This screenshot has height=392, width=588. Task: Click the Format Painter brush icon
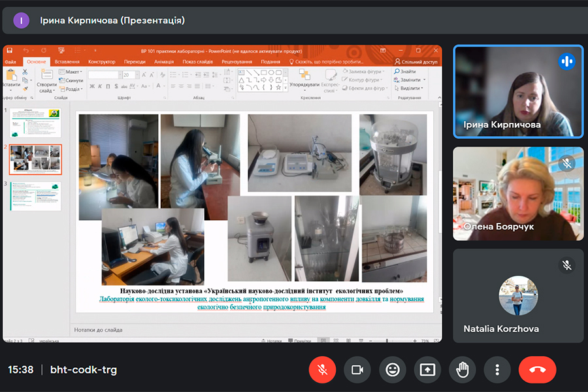25,89
